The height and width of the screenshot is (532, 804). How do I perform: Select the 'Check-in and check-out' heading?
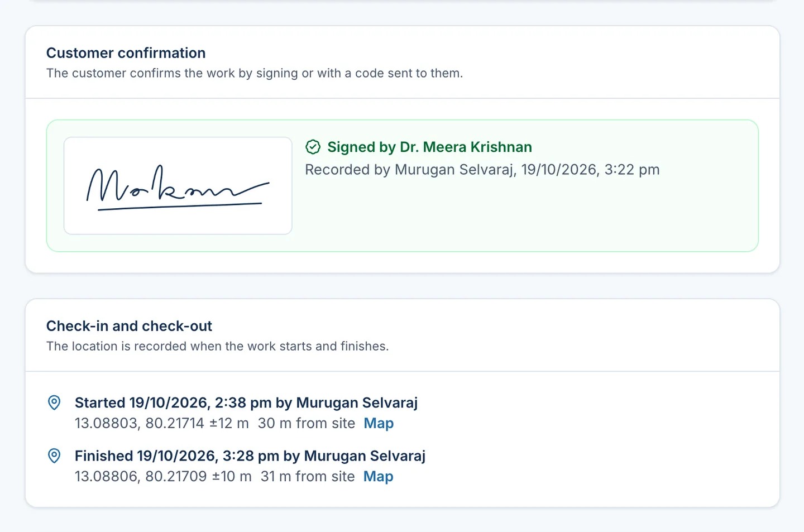129,326
